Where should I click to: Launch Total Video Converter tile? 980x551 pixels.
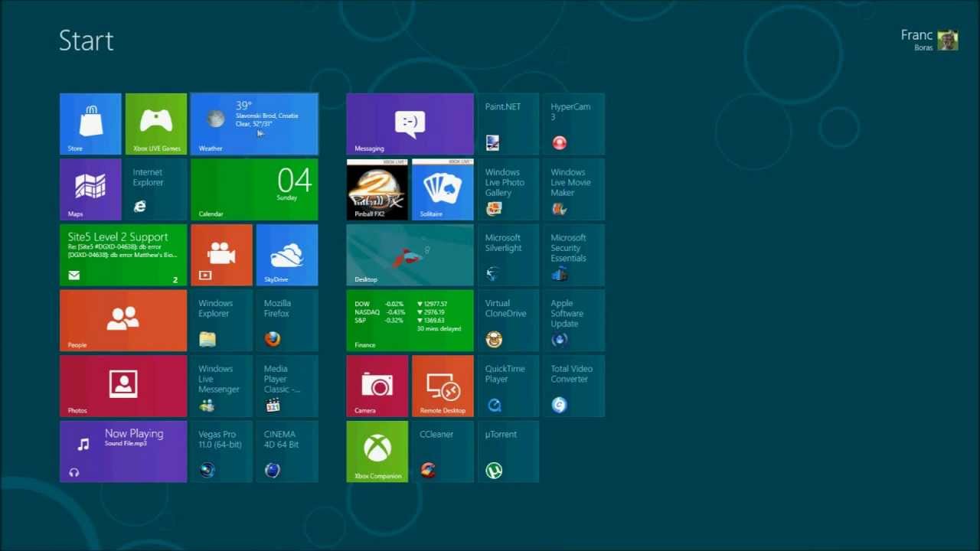[573, 386]
